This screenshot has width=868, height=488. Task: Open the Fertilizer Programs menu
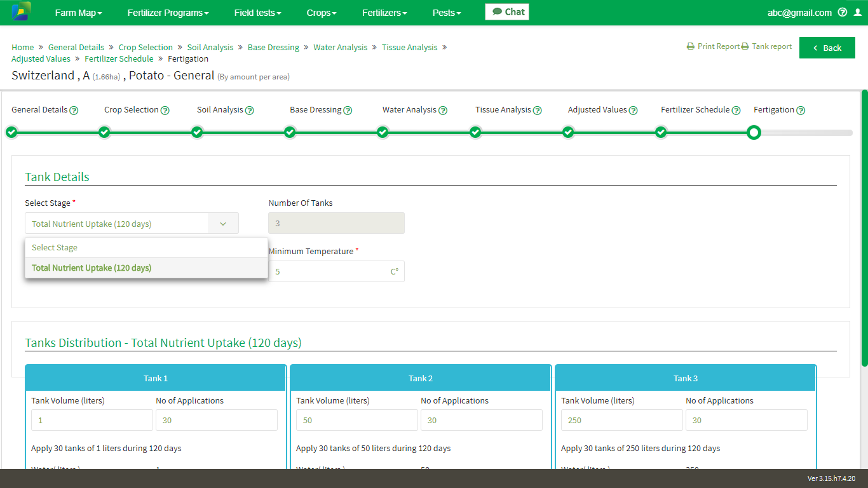click(x=168, y=13)
